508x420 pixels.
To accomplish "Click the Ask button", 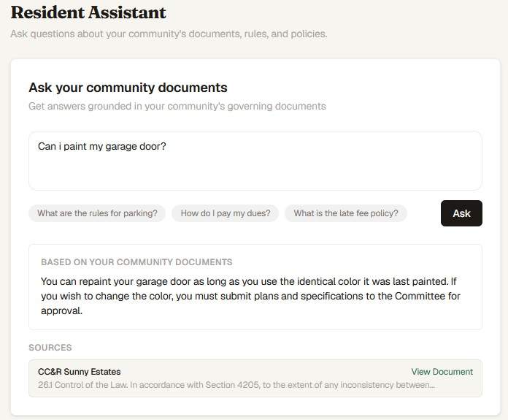I will [461, 213].
